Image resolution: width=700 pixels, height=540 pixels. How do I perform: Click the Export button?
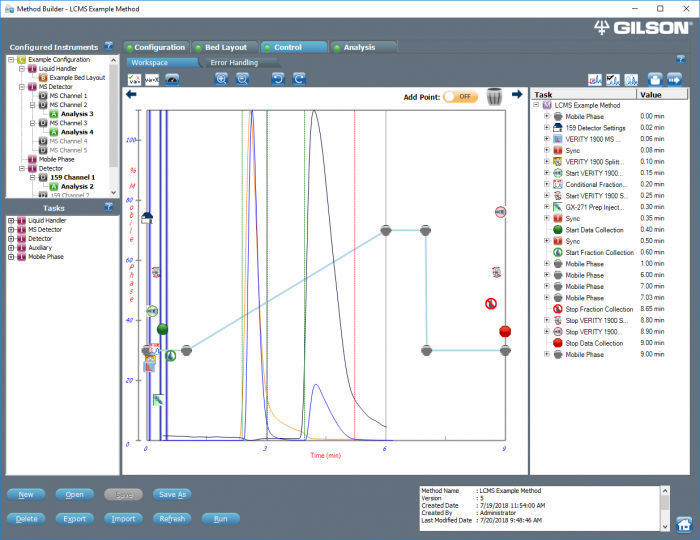[x=75, y=519]
